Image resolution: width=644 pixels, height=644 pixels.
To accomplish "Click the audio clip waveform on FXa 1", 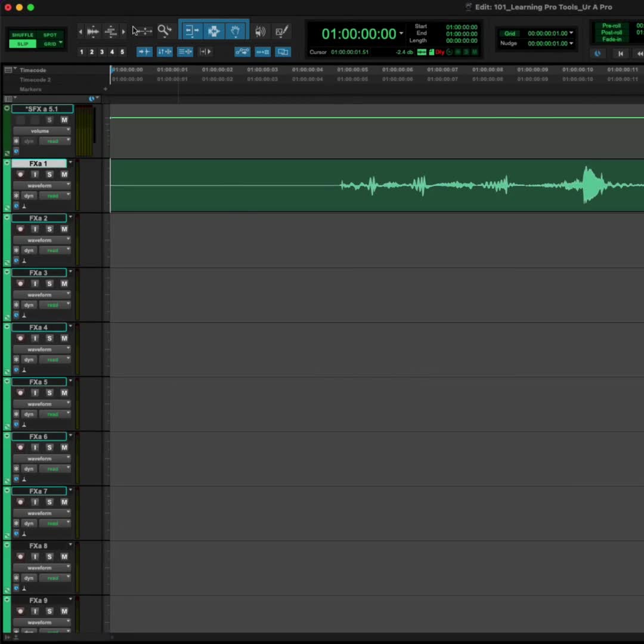I will click(x=377, y=185).
